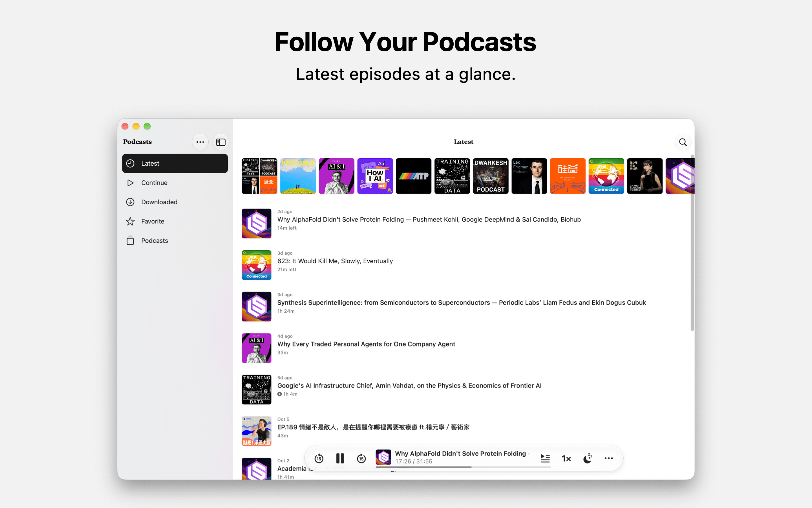This screenshot has width=812, height=508.
Task: Click the AI & I artwork in episode list
Action: tap(256, 348)
